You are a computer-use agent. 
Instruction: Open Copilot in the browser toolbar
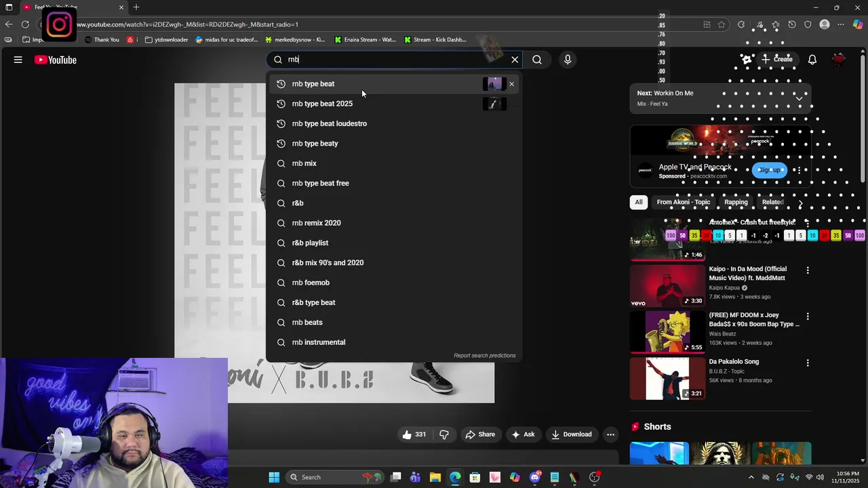tap(858, 24)
